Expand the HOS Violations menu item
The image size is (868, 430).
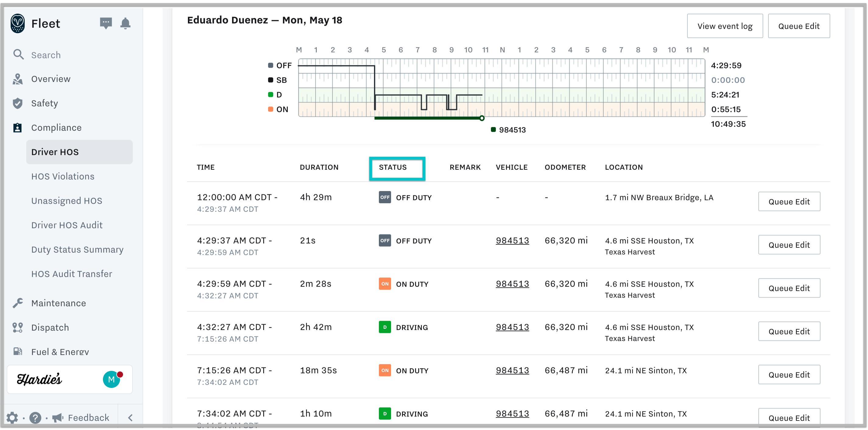point(63,176)
